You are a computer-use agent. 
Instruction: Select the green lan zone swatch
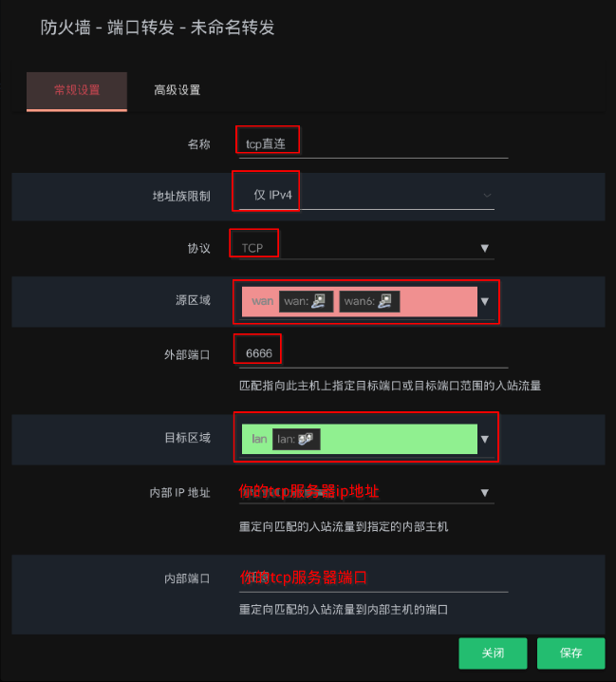click(359, 439)
